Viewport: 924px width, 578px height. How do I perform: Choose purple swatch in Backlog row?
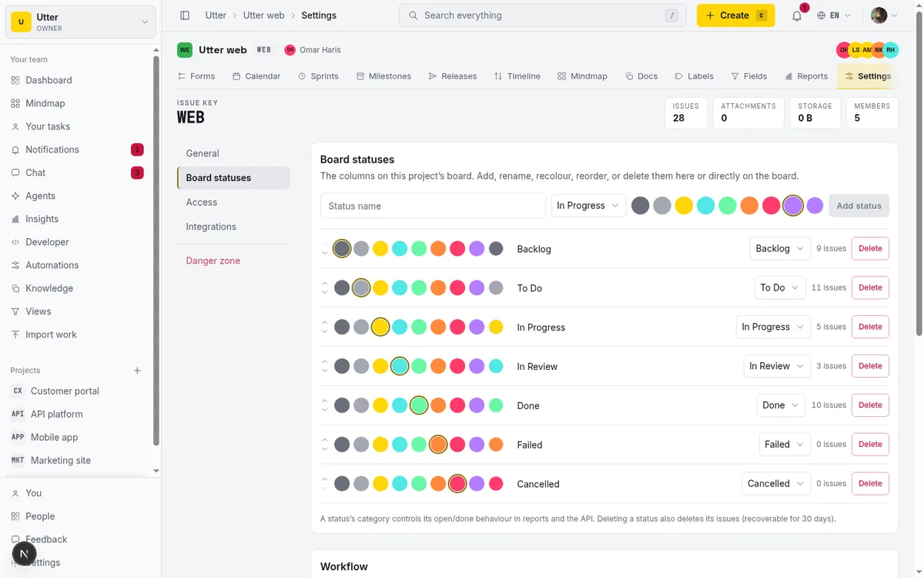(477, 249)
